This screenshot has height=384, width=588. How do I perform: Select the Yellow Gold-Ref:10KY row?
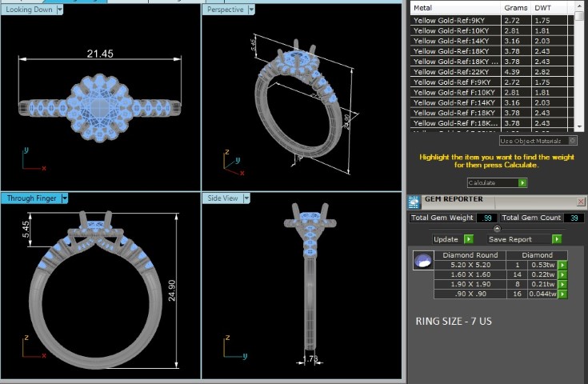click(492, 30)
